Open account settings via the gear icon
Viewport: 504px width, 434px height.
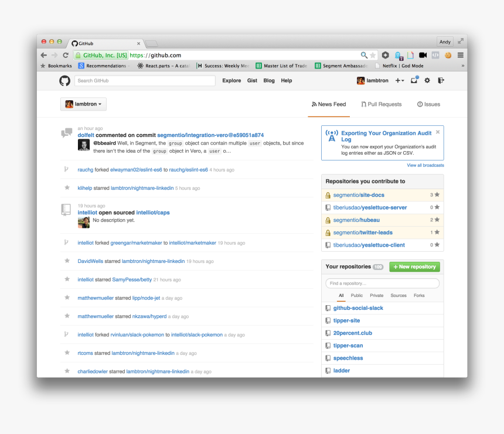427,80
